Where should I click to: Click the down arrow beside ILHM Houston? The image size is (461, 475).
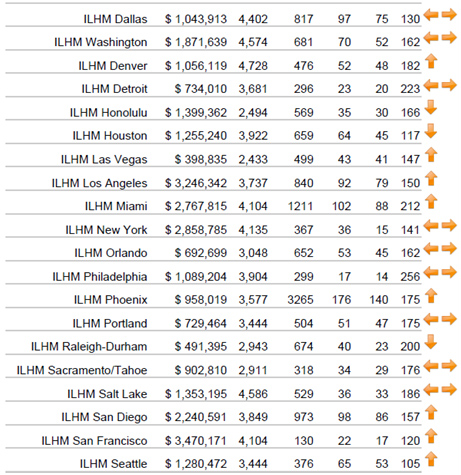point(431,131)
